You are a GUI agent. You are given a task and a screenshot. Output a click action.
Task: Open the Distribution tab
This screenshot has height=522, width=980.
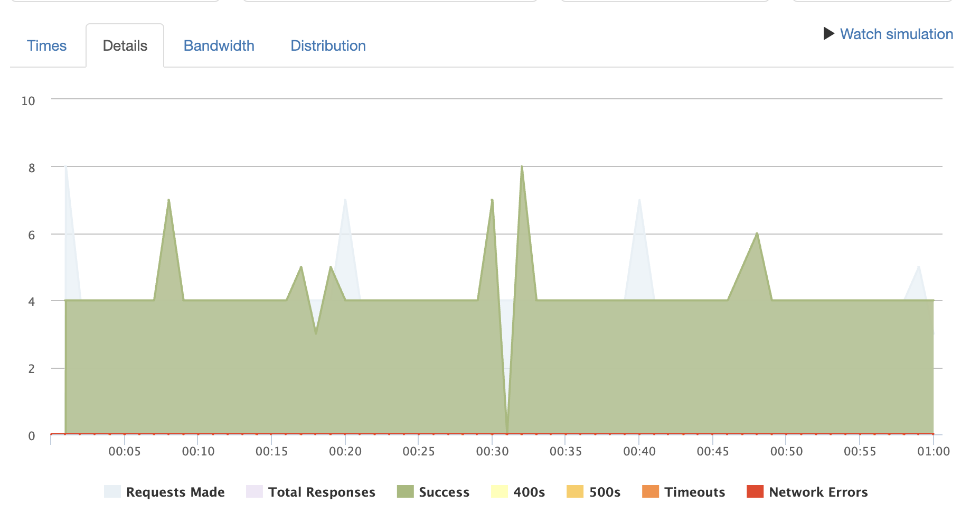328,46
